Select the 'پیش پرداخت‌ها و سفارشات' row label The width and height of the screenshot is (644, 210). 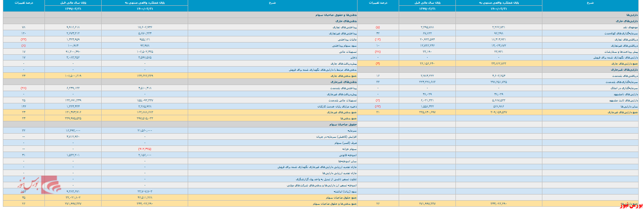tap(621, 51)
